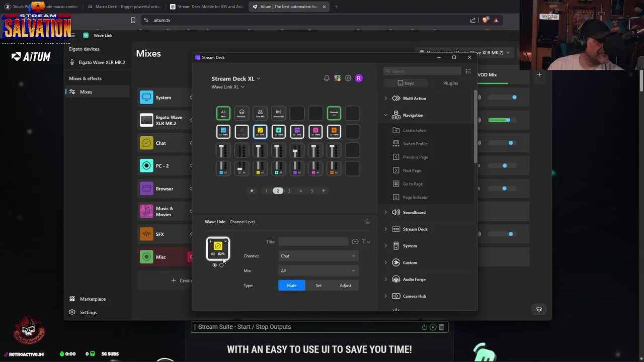644x362 pixels.
Task: Select the dimmed microphone mute key
Action: tap(242, 132)
